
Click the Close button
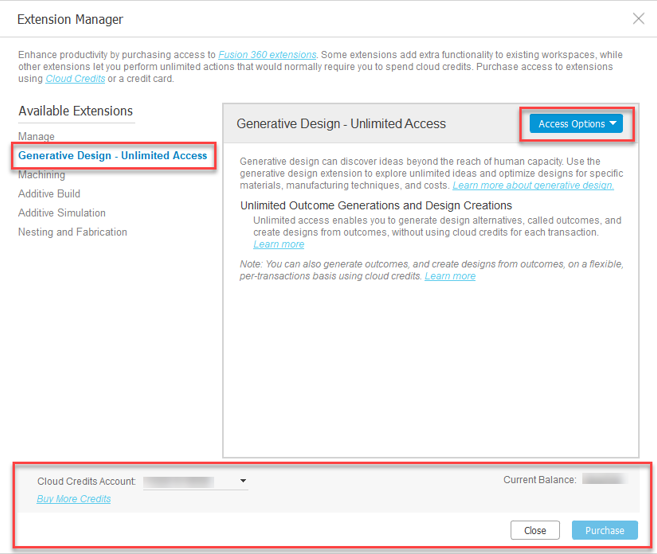(x=535, y=531)
